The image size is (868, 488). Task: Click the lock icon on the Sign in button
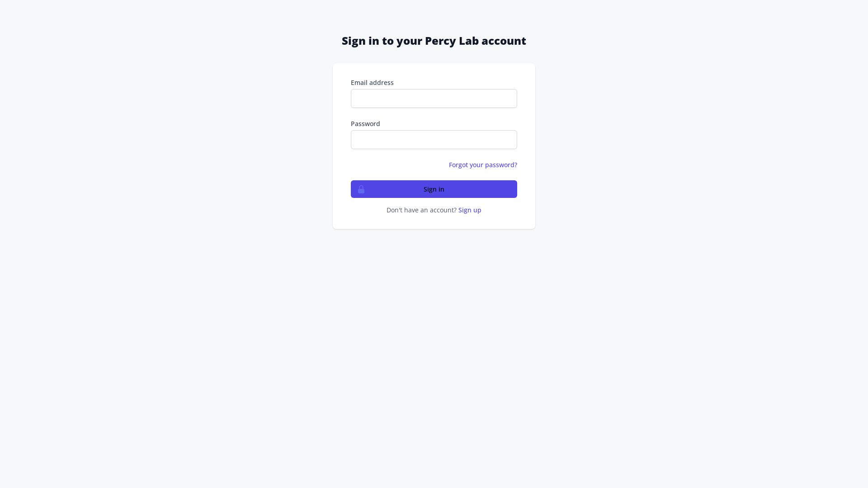coord(361,189)
